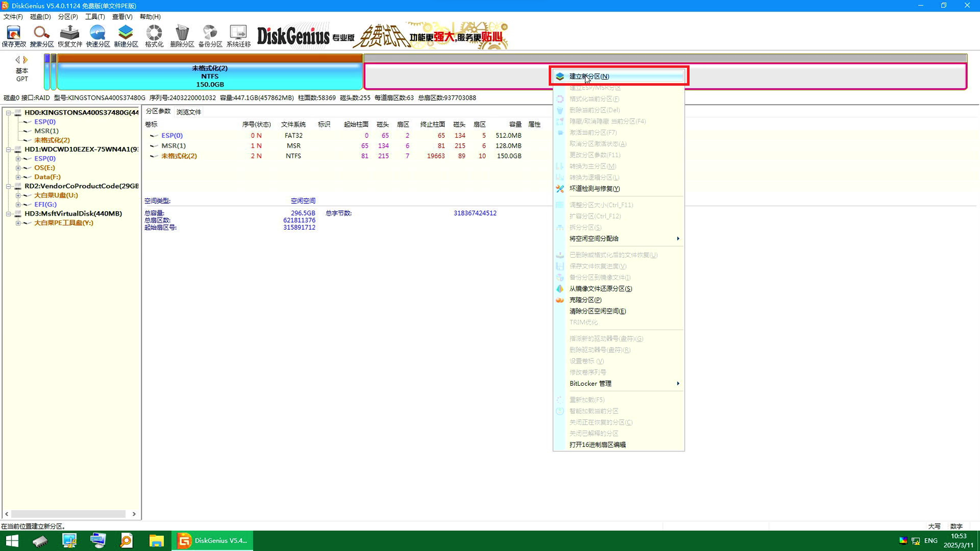Select HD3:MsftVirtualDisk(440MB) in tree
Image resolution: width=980 pixels, height=551 pixels.
click(73, 214)
